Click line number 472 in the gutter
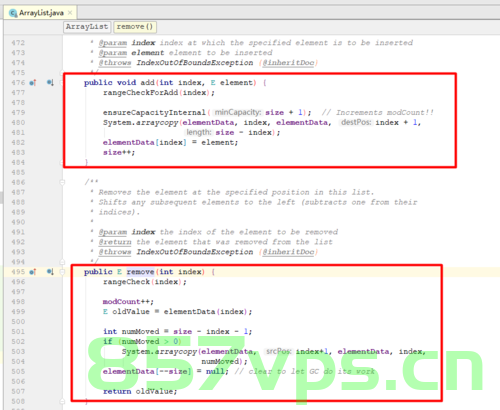500x410 pixels. pyautogui.click(x=18, y=43)
